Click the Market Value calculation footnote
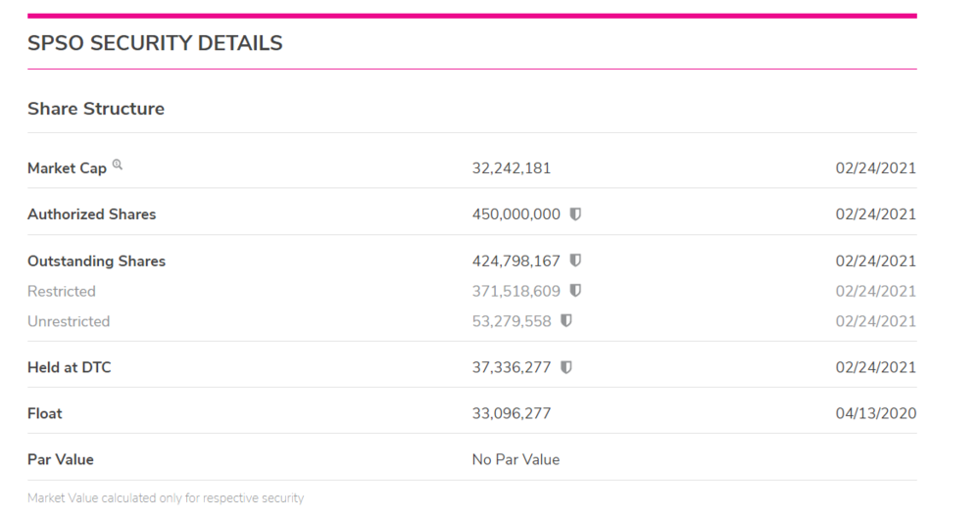 (166, 498)
